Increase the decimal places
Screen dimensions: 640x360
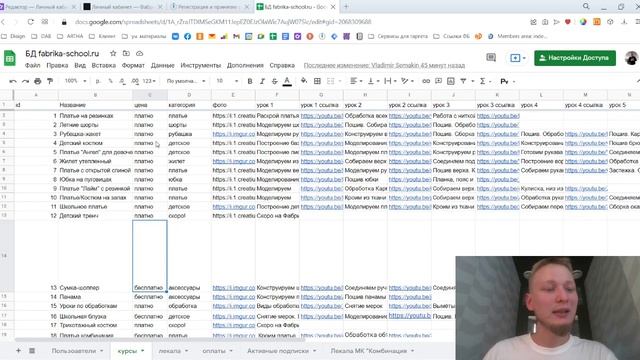click(135, 81)
